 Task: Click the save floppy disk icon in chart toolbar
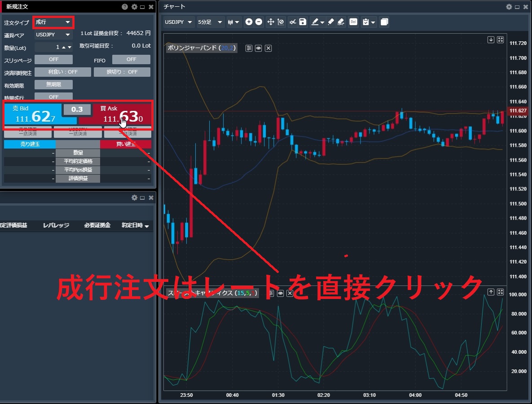(303, 22)
